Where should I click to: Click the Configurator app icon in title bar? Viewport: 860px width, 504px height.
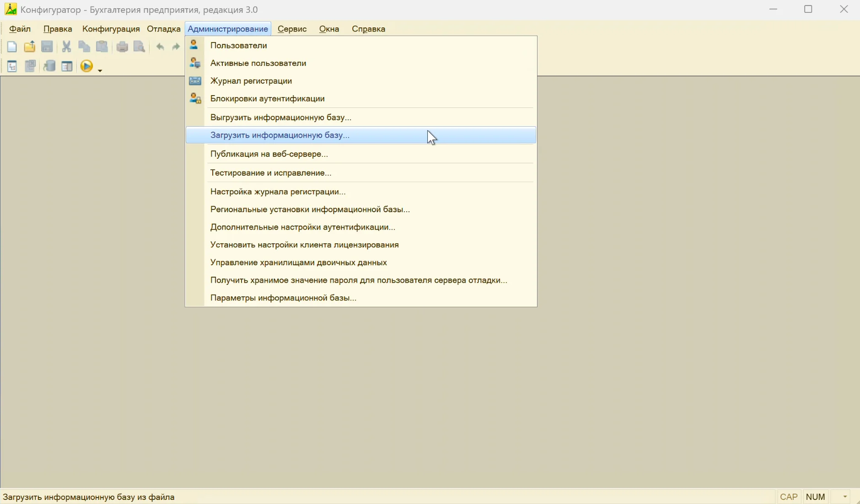click(x=11, y=9)
